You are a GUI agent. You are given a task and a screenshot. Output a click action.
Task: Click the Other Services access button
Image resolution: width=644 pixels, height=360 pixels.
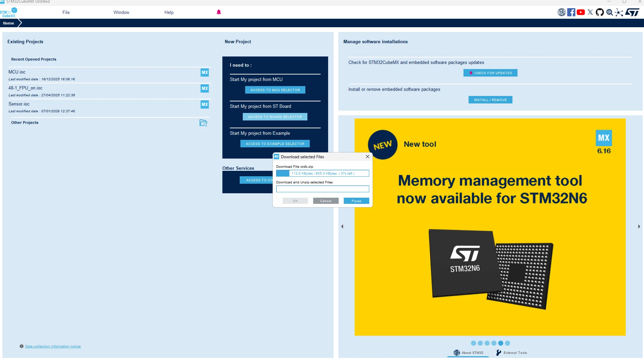coord(257,180)
